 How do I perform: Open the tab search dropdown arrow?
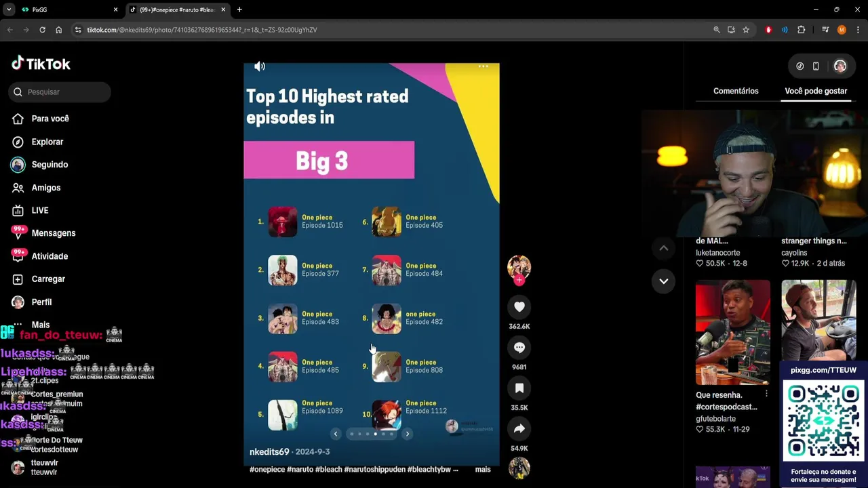(9, 9)
